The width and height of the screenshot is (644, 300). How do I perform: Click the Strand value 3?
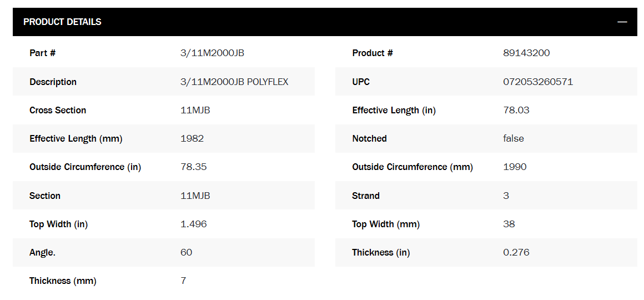506,196
